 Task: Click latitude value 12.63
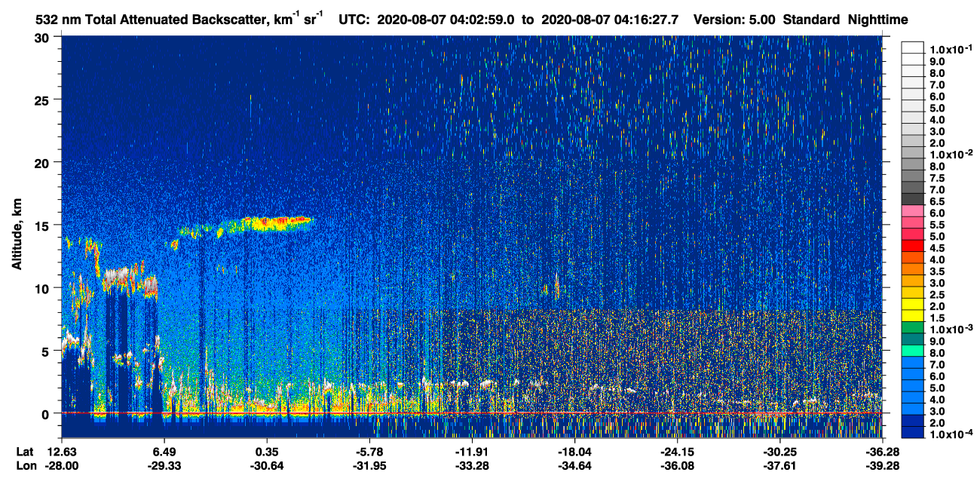coord(60,451)
